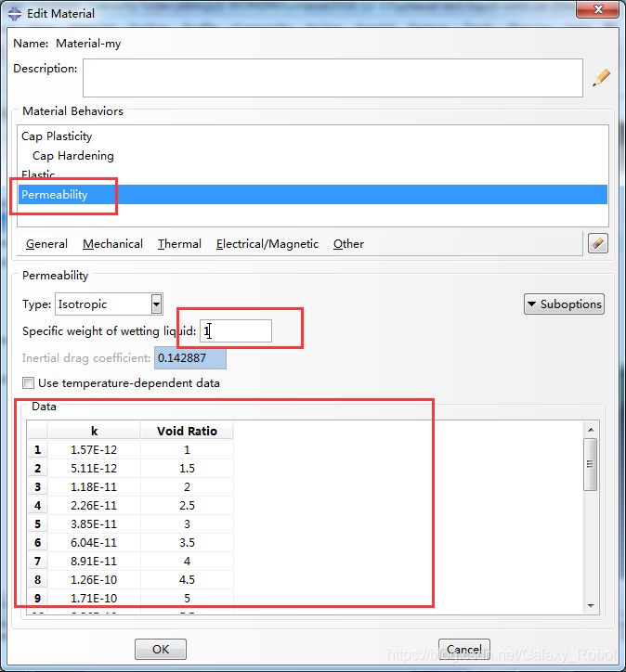The image size is (626, 672).
Task: Click Inertial drag coefficient field
Action: tap(190, 358)
